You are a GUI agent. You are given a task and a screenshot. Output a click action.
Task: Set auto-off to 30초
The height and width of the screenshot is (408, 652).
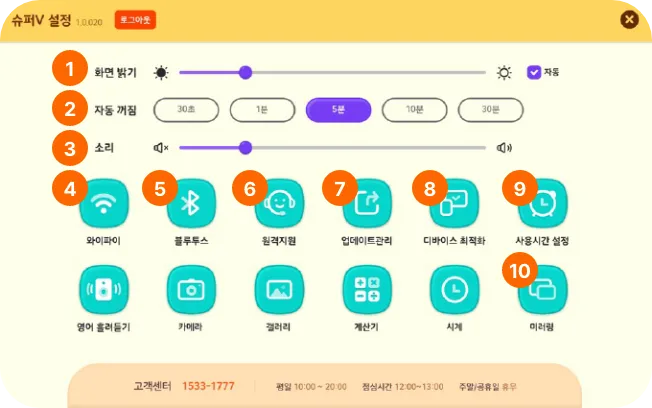click(186, 109)
